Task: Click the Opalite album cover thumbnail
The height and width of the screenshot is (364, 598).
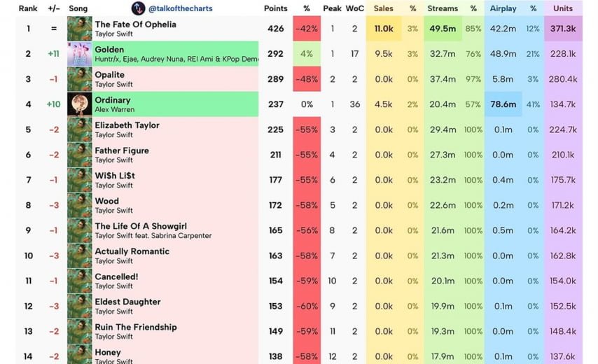Action: pos(79,79)
